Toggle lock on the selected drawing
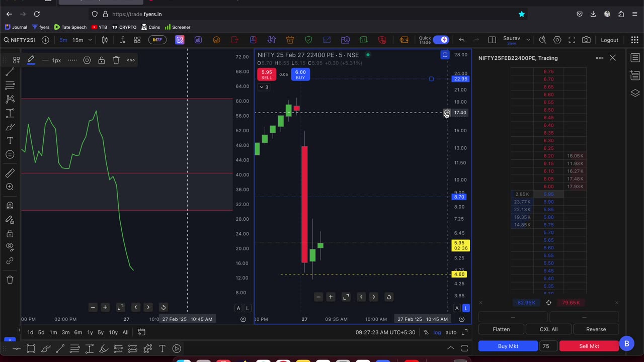 point(102,60)
